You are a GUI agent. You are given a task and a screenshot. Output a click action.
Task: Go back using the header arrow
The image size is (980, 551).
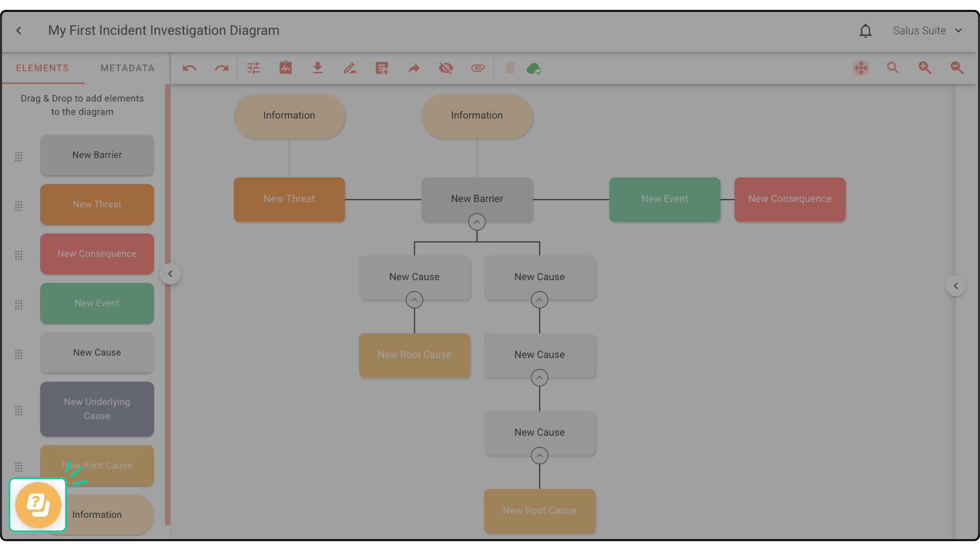coord(19,31)
